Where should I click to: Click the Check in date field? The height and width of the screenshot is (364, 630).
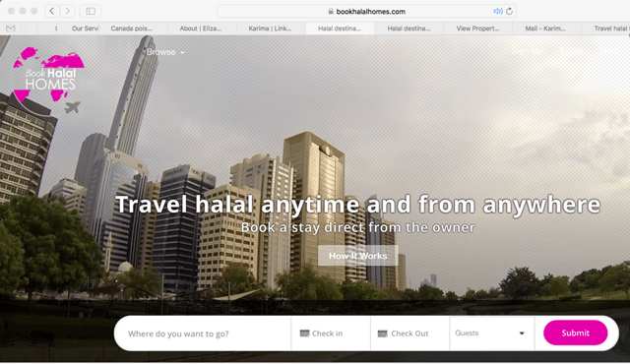pyautogui.click(x=331, y=334)
